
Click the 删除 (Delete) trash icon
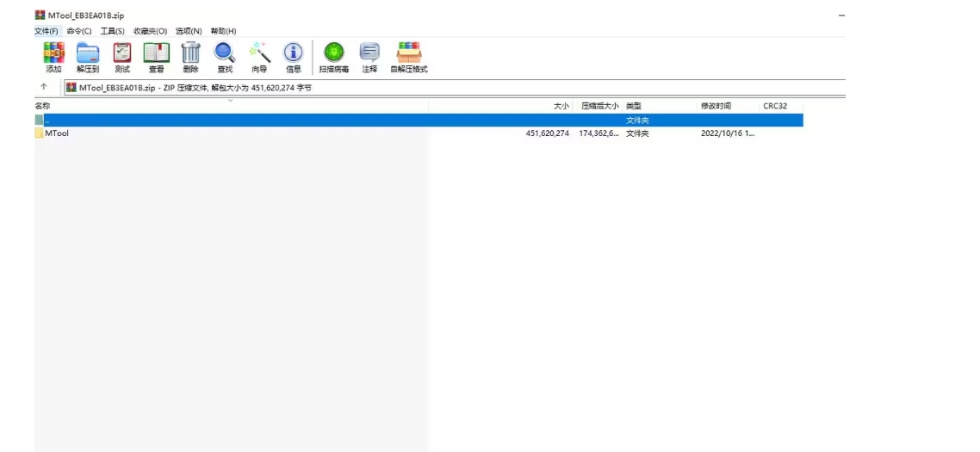(x=190, y=53)
